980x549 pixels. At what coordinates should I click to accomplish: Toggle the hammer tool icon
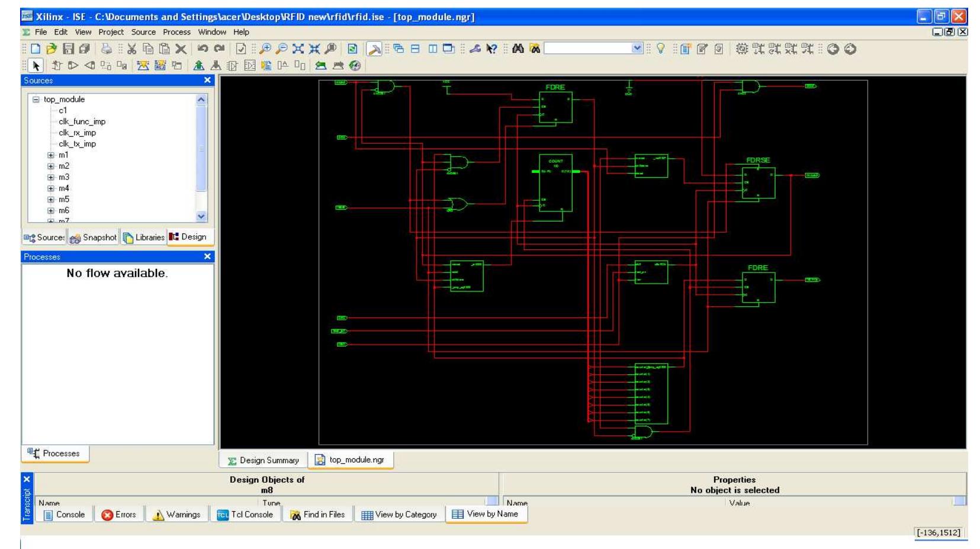(374, 49)
